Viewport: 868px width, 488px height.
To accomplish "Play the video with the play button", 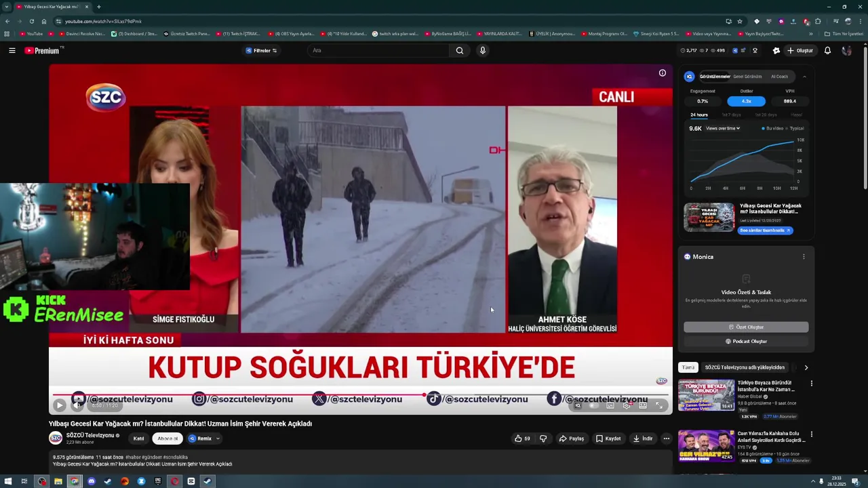I will point(60,405).
